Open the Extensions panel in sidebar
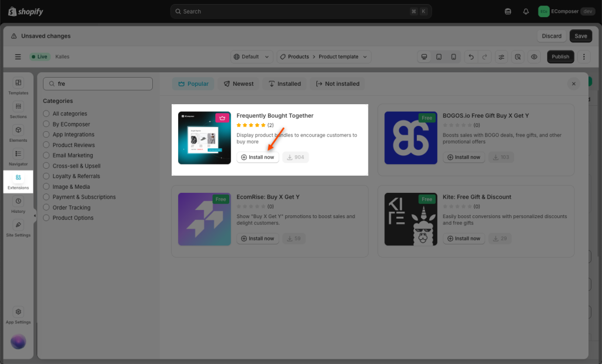Image resolution: width=602 pixels, height=364 pixels. (18, 181)
